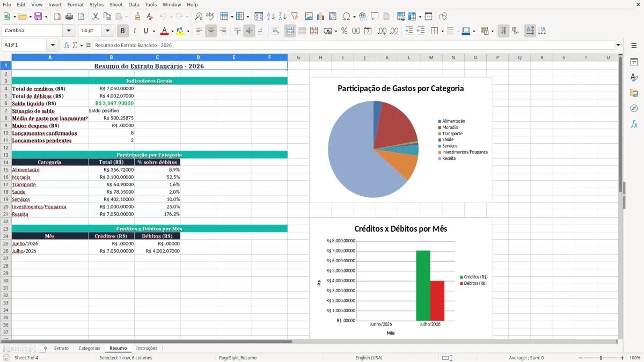This screenshot has height=362, width=644.
Task: Toggle Italic formatting
Action: click(x=135, y=31)
